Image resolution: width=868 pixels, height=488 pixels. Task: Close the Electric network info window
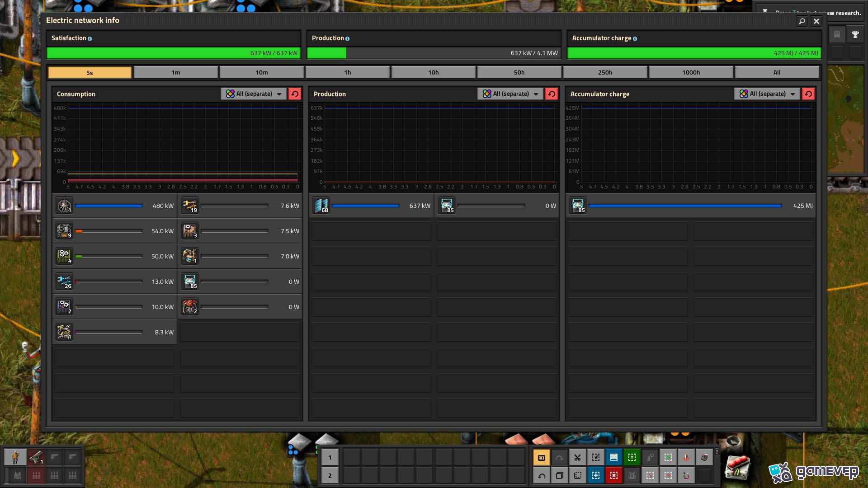[x=816, y=21]
